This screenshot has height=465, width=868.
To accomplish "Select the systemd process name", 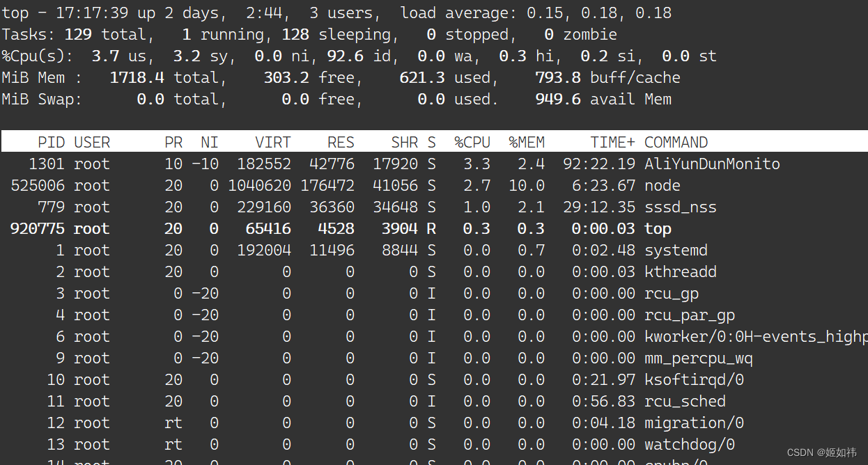I will (676, 251).
